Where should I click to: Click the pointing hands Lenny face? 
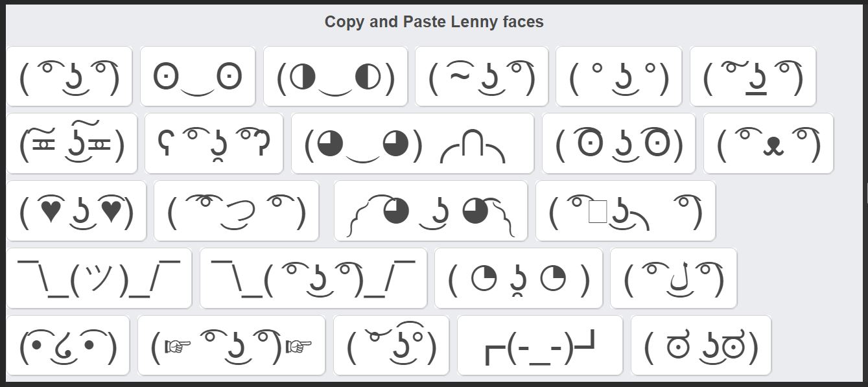[x=231, y=346]
